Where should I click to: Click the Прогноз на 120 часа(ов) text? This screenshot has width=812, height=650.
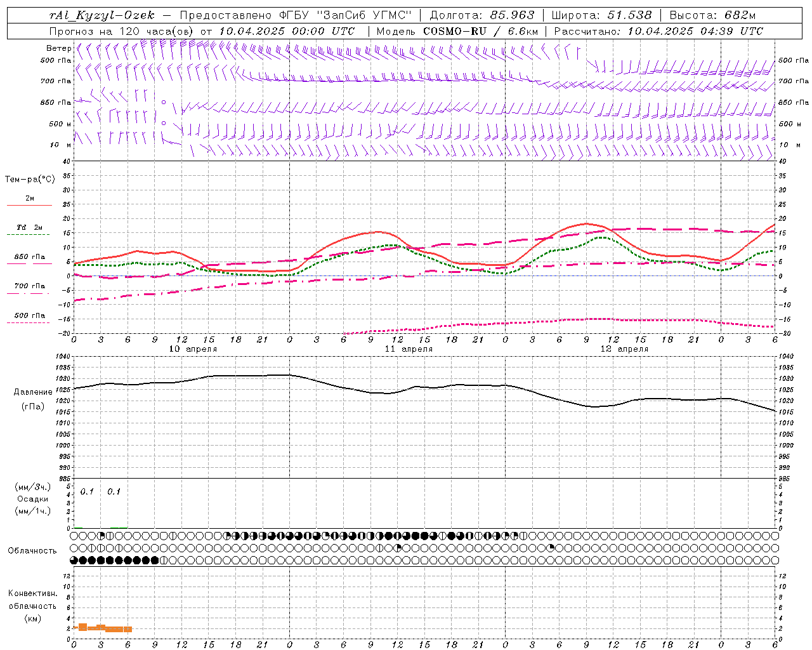(122, 31)
